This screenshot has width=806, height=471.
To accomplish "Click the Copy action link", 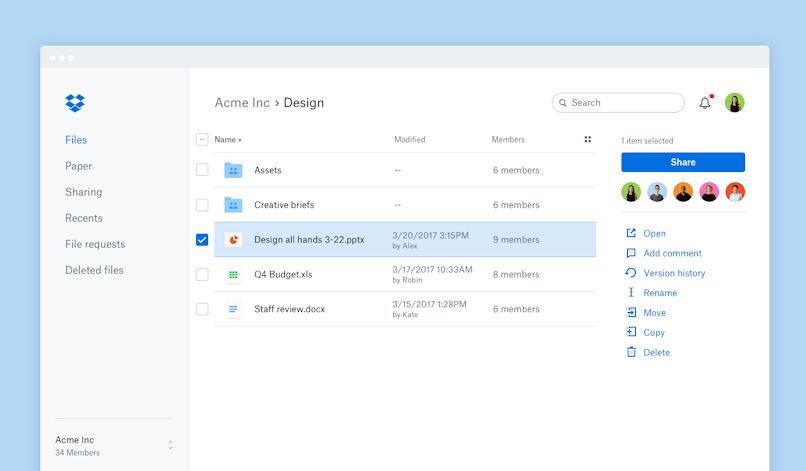I will 654,333.
